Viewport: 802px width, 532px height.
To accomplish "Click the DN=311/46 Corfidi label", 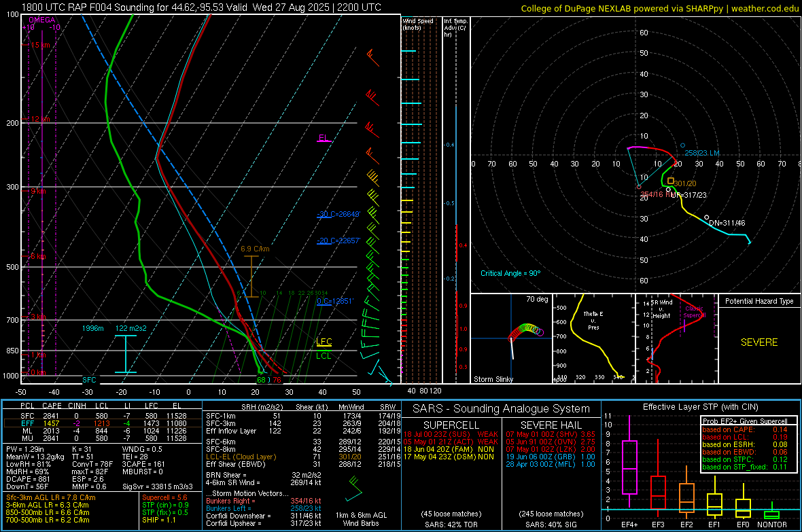I will point(727,223).
